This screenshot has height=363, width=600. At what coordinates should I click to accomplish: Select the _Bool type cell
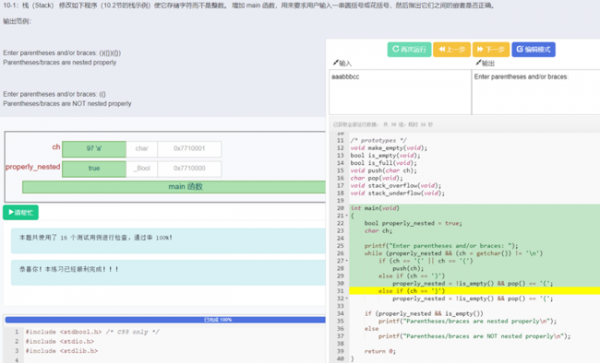142,169
